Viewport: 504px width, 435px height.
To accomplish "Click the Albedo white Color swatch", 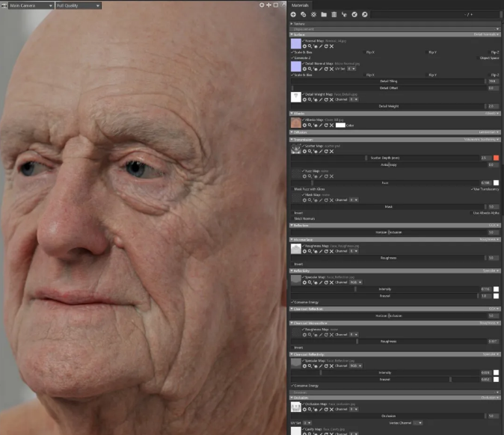I will 340,126.
